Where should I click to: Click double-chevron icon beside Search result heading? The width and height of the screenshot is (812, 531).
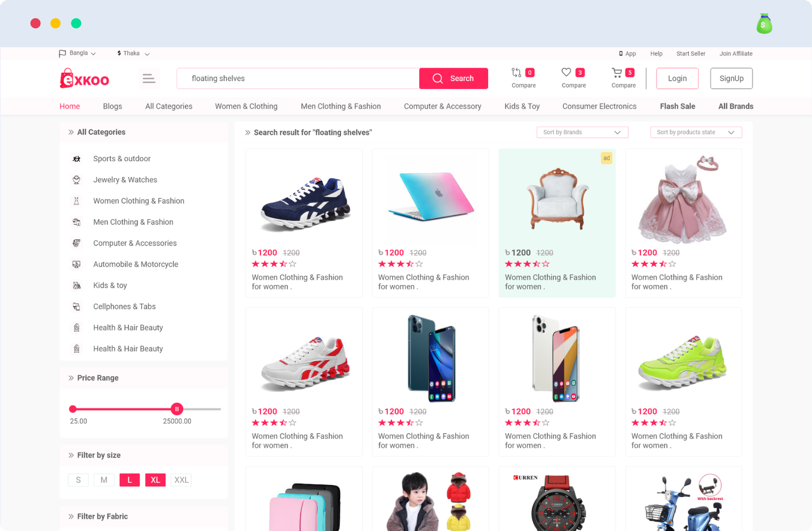coord(248,132)
